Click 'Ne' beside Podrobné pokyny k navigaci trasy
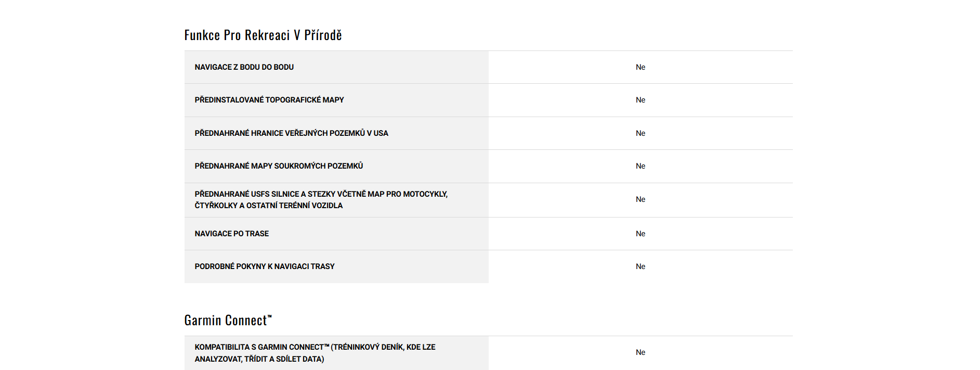This screenshot has height=370, width=980. pyautogui.click(x=640, y=266)
